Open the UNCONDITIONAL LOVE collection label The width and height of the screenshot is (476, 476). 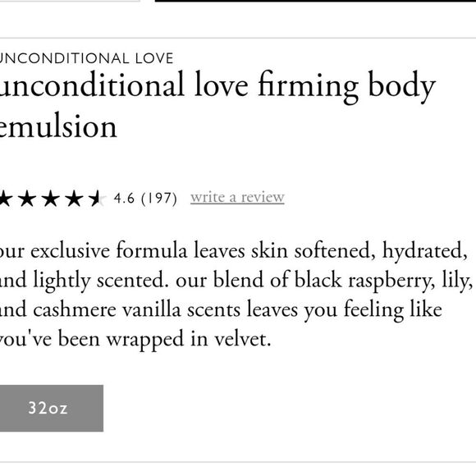(x=86, y=58)
